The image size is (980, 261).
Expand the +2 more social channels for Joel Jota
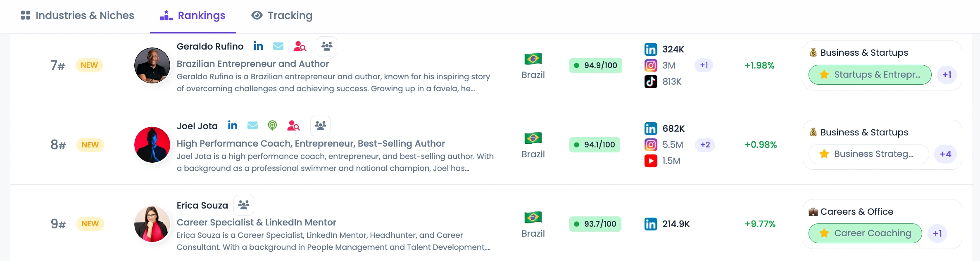pyautogui.click(x=705, y=145)
